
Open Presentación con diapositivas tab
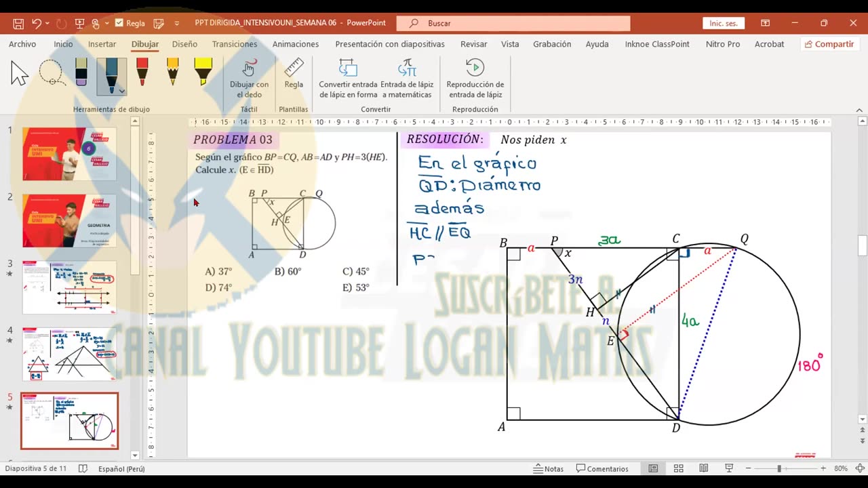tap(390, 44)
